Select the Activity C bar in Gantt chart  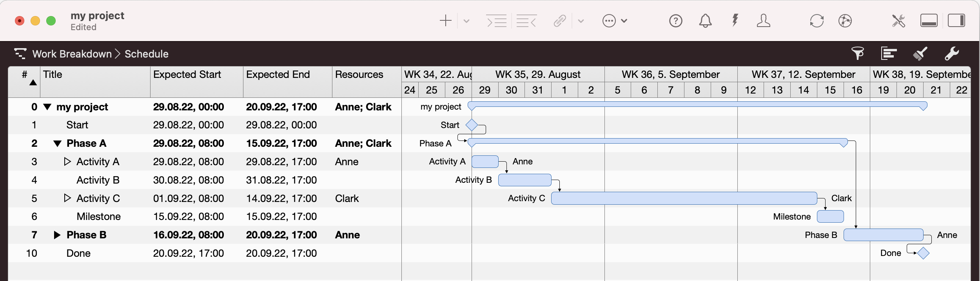coord(684,198)
